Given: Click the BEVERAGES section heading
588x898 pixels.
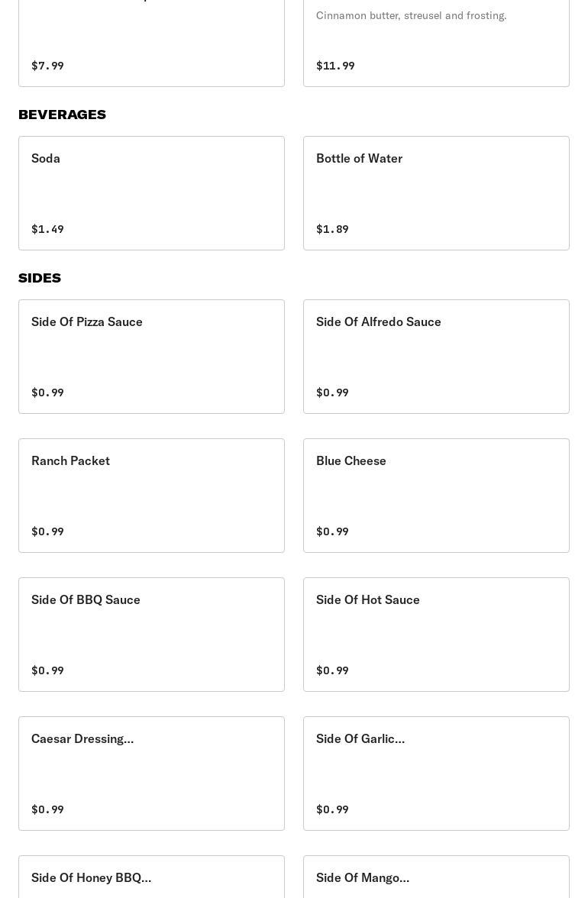Looking at the screenshot, I should coord(62,115).
